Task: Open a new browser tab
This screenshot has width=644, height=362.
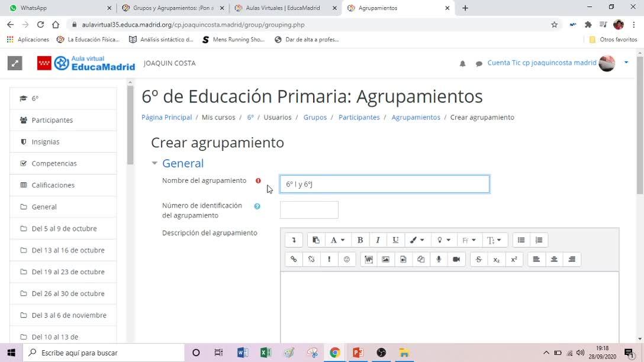Action: click(x=465, y=8)
